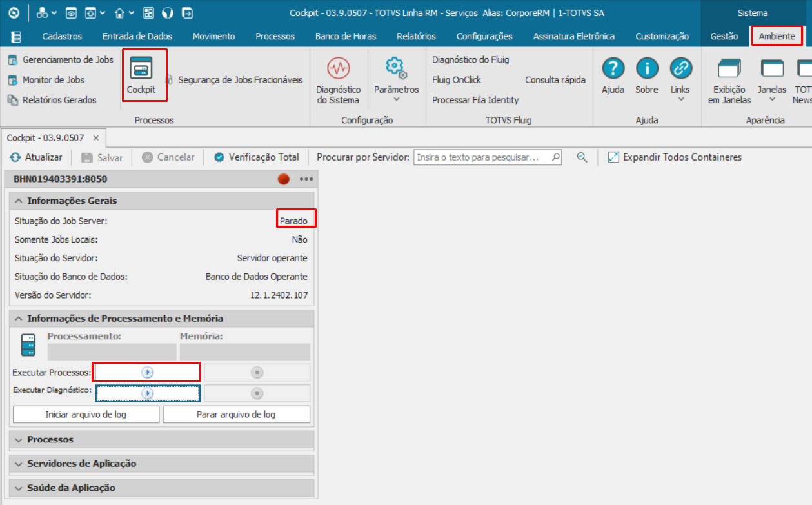This screenshot has width=812, height=505.
Task: Click Iniciar arquivo de log
Action: (x=86, y=414)
